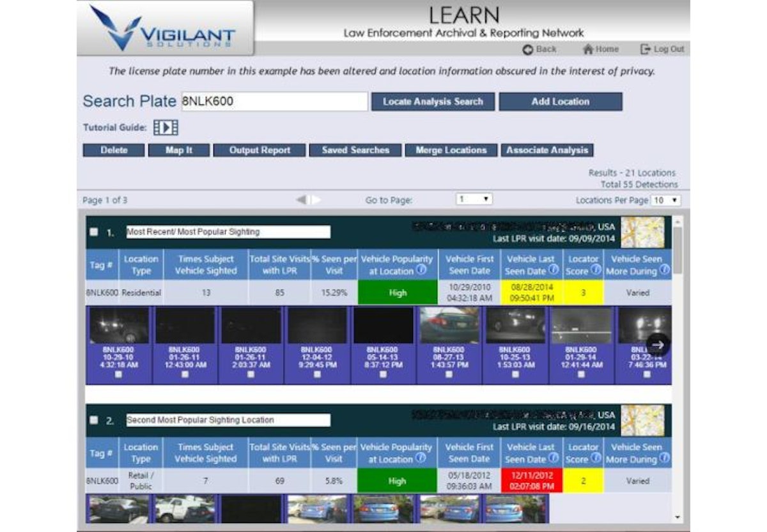The height and width of the screenshot is (532, 767).
Task: Tick checkbox for location 2
Action: tap(94, 420)
